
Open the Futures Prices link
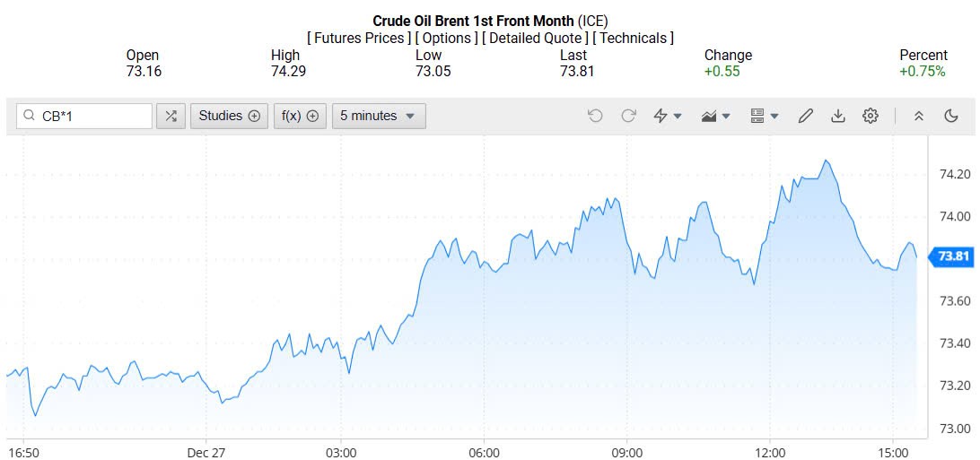(x=359, y=39)
